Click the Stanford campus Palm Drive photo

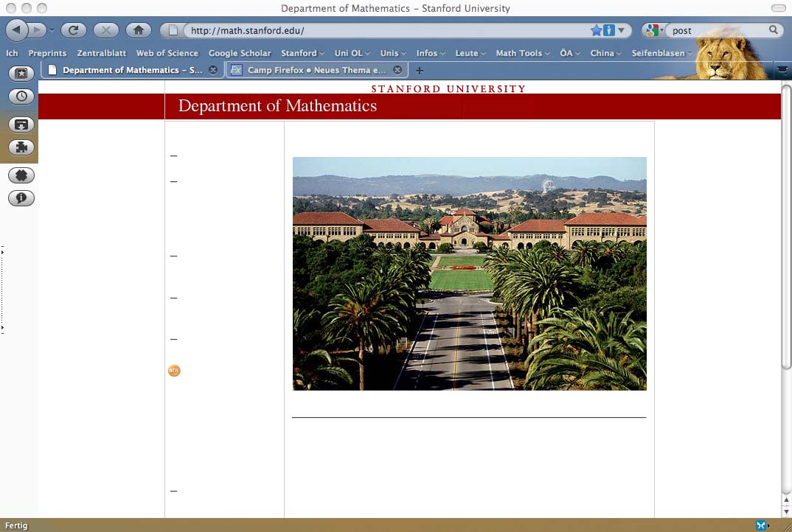pyautogui.click(x=470, y=273)
